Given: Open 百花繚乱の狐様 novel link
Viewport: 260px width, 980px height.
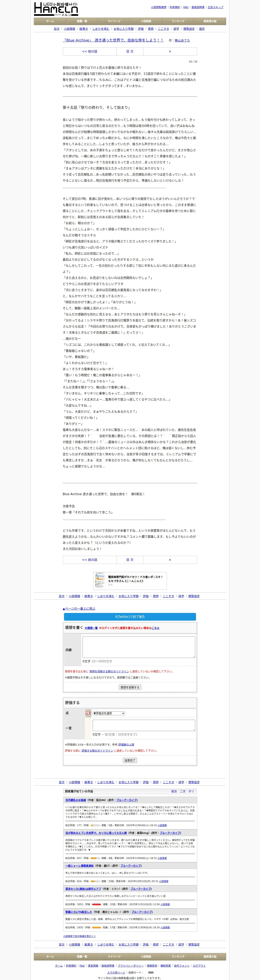Looking at the screenshot, I should pyautogui.click(x=76, y=800).
